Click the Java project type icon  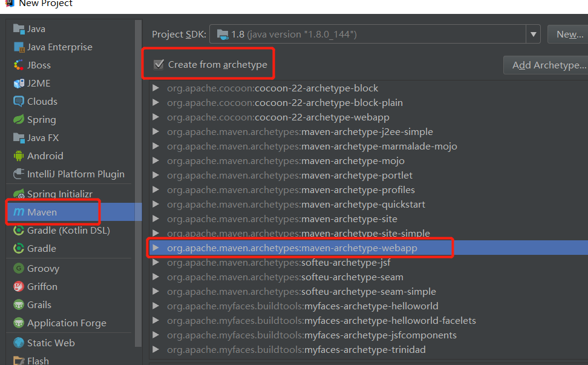click(18, 29)
